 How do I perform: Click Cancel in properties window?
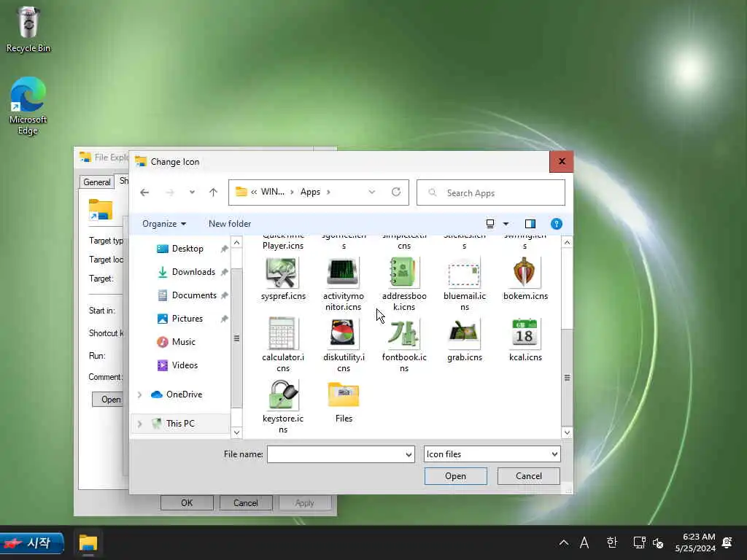click(246, 503)
